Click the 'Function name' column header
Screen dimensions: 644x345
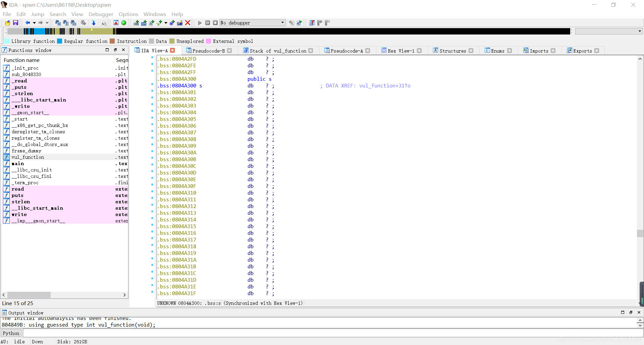tap(58, 60)
